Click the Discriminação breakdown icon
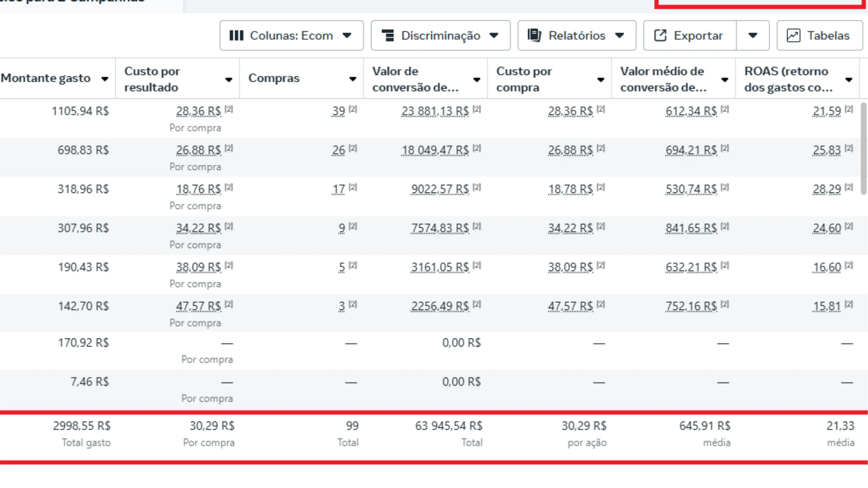The height and width of the screenshot is (488, 868). [x=387, y=35]
